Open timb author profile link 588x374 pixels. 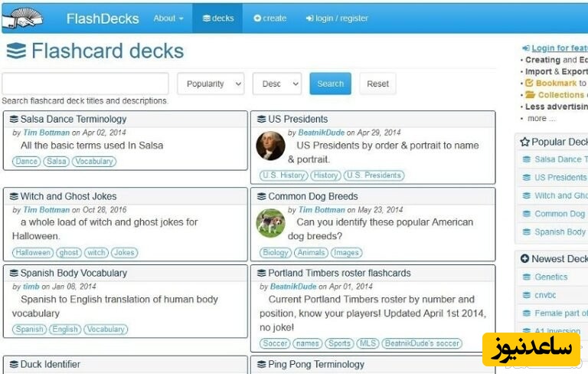(x=31, y=287)
